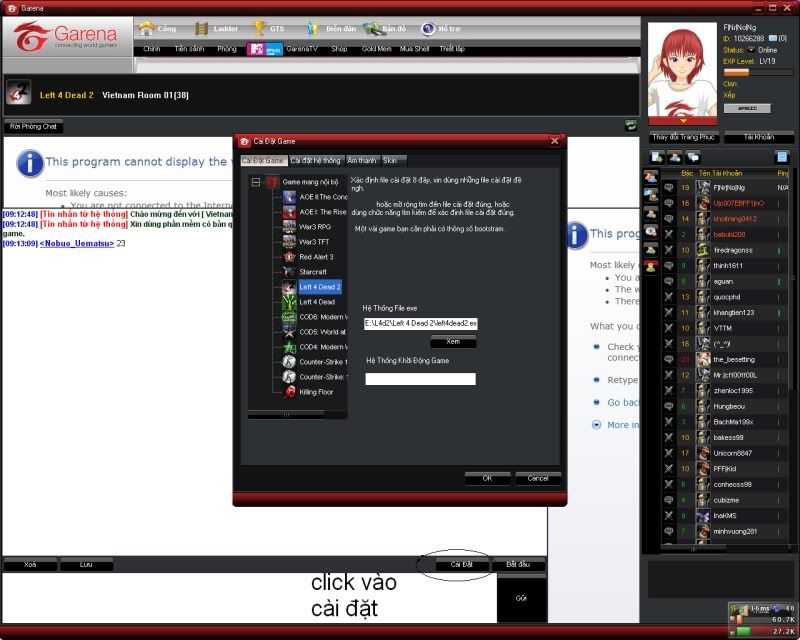Viewport: 800px width, 640px height.
Task: Select the Red Alert 3 game icon
Action: 289,257
